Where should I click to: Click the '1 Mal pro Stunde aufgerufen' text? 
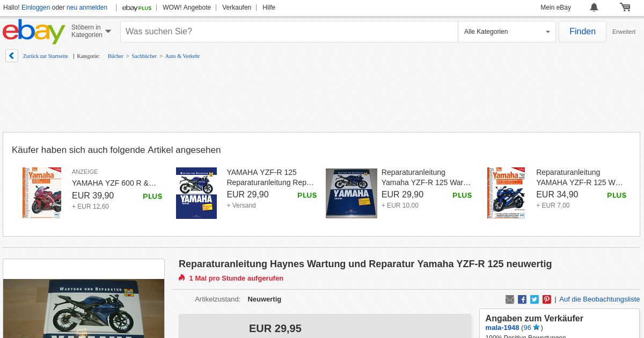[x=236, y=278]
